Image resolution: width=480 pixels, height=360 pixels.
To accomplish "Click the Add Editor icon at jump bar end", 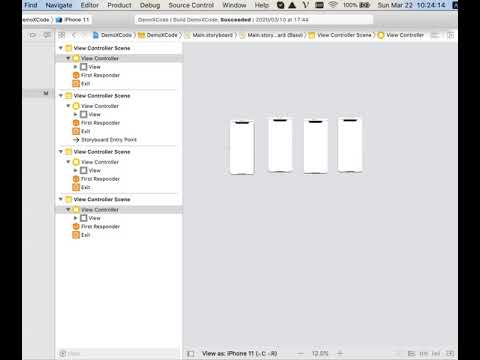I will click(x=450, y=35).
